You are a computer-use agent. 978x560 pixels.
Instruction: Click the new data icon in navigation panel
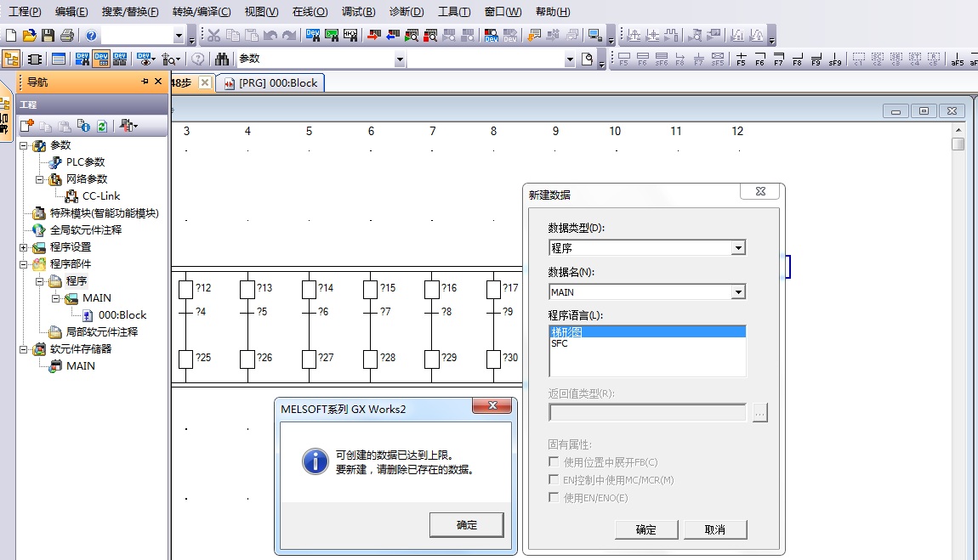[x=27, y=126]
